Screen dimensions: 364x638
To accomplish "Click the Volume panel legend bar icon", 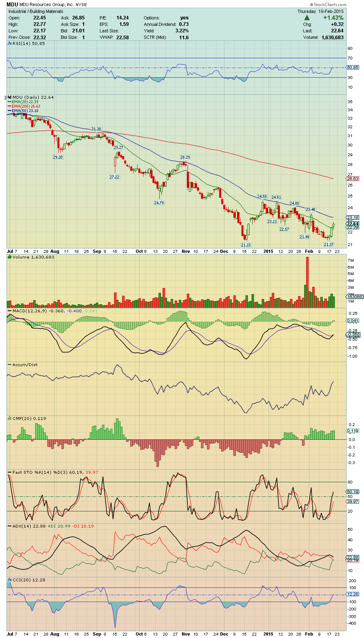I will coord(10,257).
